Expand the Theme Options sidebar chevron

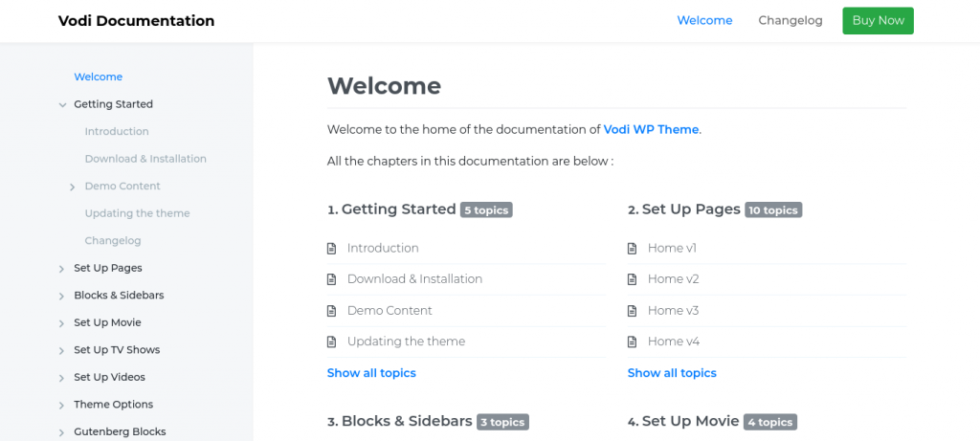point(62,406)
